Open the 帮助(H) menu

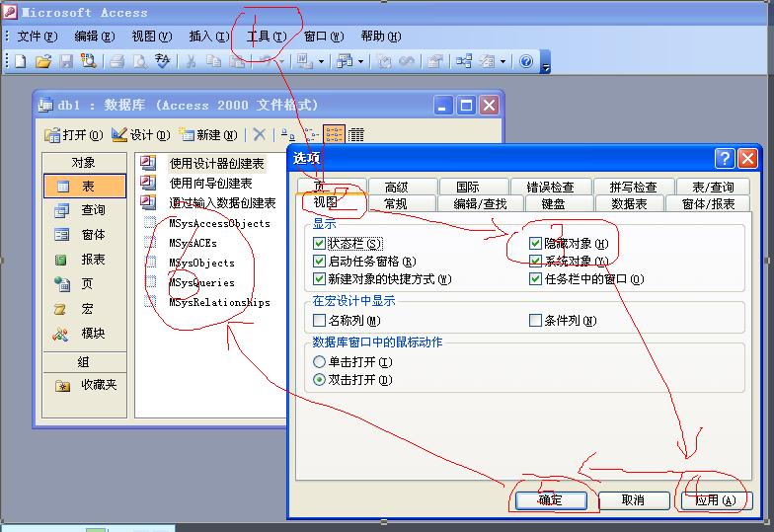click(x=381, y=37)
